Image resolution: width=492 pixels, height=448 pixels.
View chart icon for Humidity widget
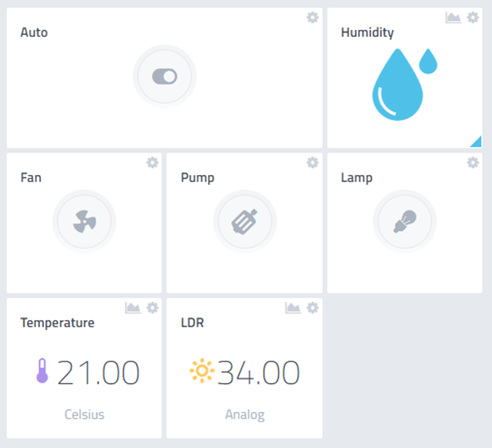coord(453,17)
